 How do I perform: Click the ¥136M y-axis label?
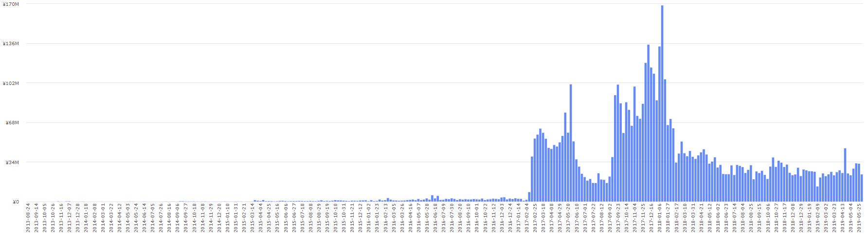[x=11, y=44]
